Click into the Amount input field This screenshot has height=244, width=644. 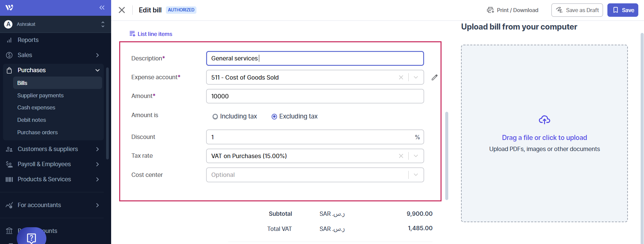[315, 96]
